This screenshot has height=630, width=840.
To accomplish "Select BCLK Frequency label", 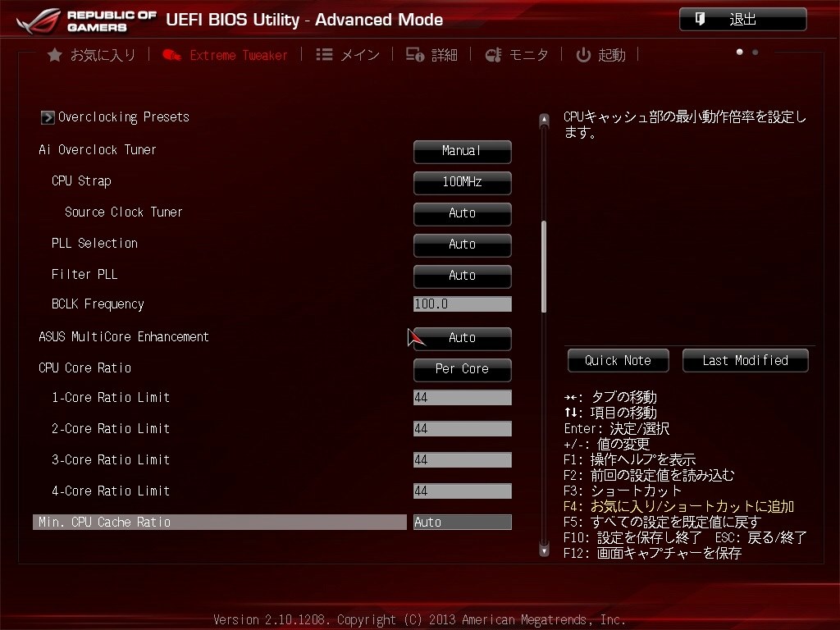I will coord(98,304).
